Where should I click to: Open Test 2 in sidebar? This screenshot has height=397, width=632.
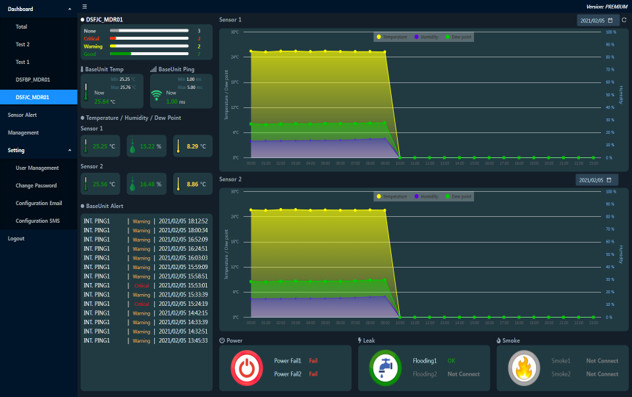[39, 44]
